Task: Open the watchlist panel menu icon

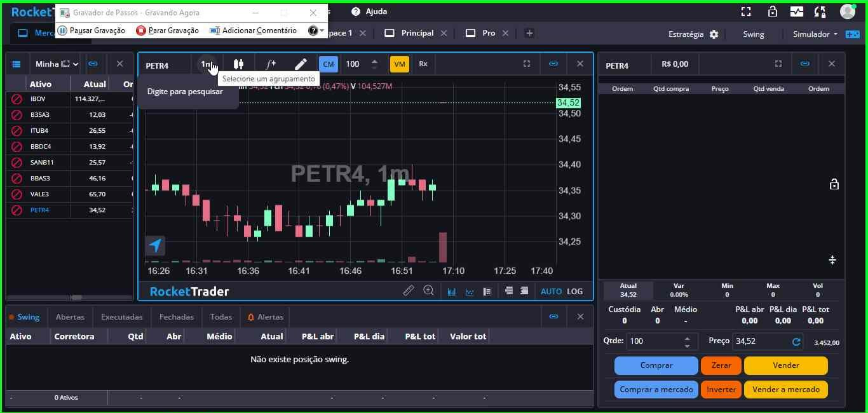Action: [x=17, y=64]
